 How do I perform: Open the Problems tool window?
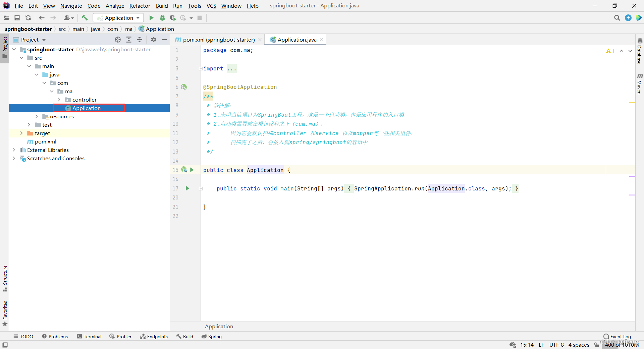tap(55, 337)
